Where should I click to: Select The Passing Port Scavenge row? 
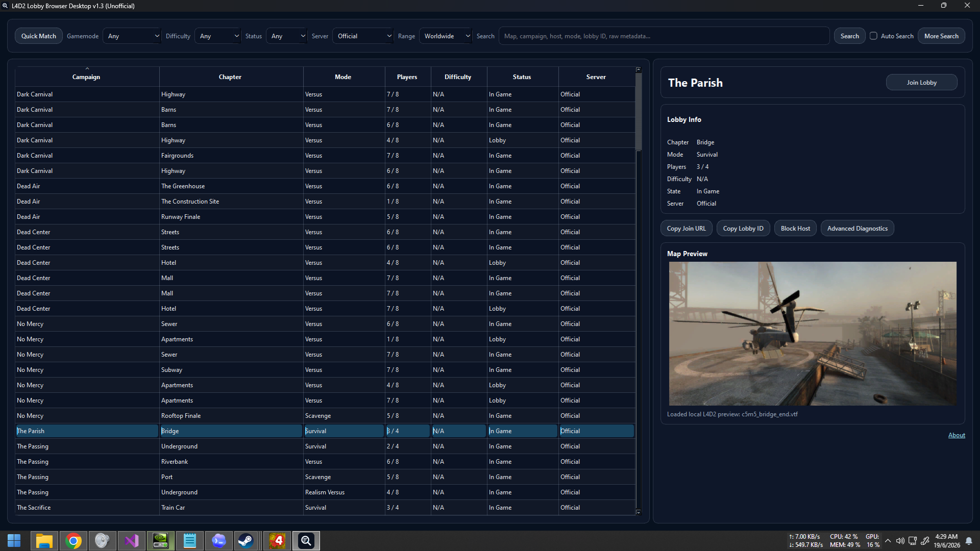click(325, 477)
